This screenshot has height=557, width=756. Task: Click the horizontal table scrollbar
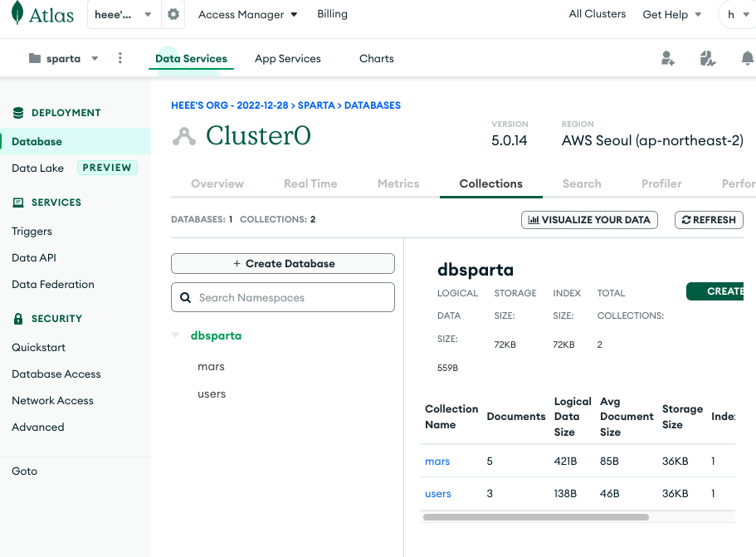(535, 517)
